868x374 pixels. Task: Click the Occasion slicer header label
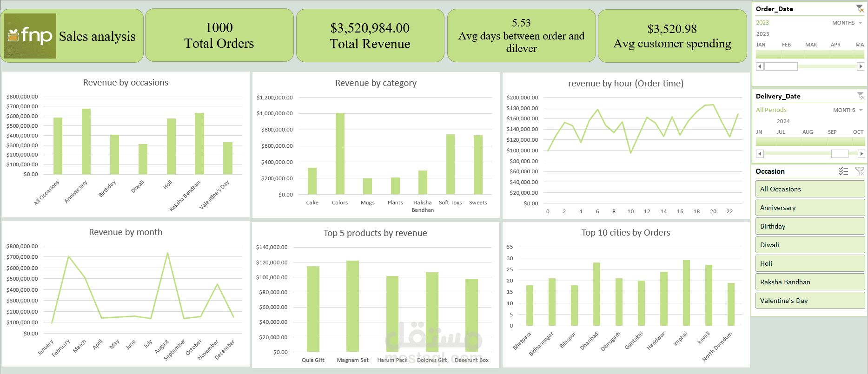[770, 171]
